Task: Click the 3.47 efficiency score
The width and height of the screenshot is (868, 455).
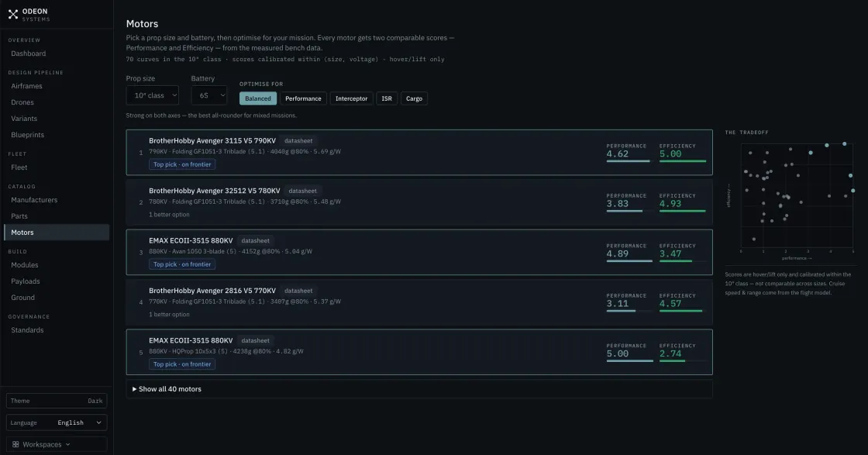Action: point(670,254)
